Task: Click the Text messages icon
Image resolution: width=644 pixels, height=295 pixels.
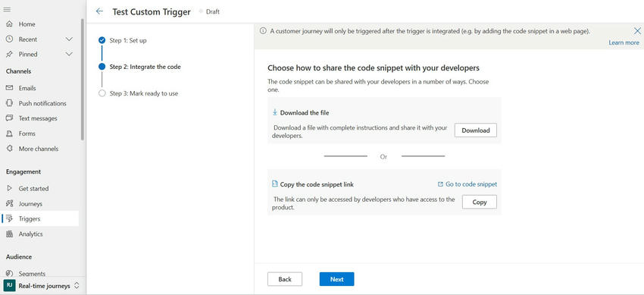Action: point(9,118)
